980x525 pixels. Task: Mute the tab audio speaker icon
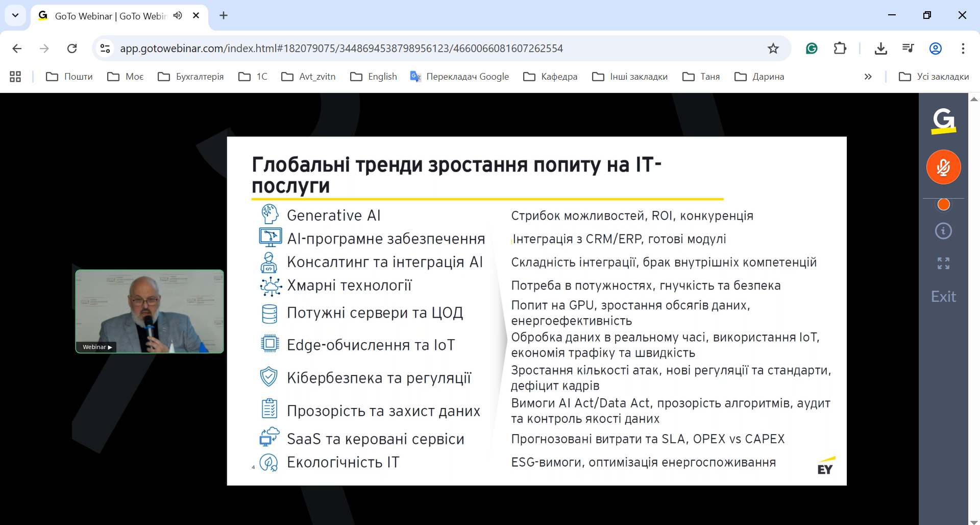(178, 15)
